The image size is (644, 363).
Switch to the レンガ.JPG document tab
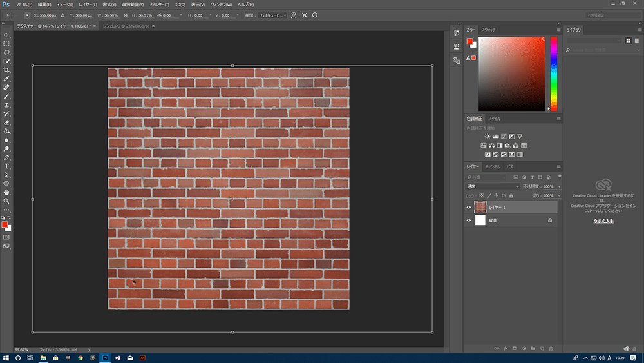click(x=125, y=26)
